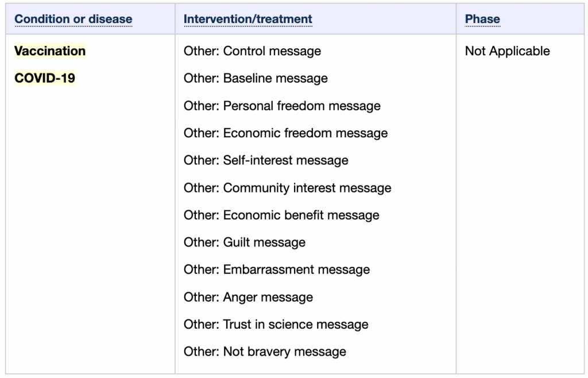588x378 pixels.
Task: Select the highlighted Vaccination condition
Action: (50, 51)
